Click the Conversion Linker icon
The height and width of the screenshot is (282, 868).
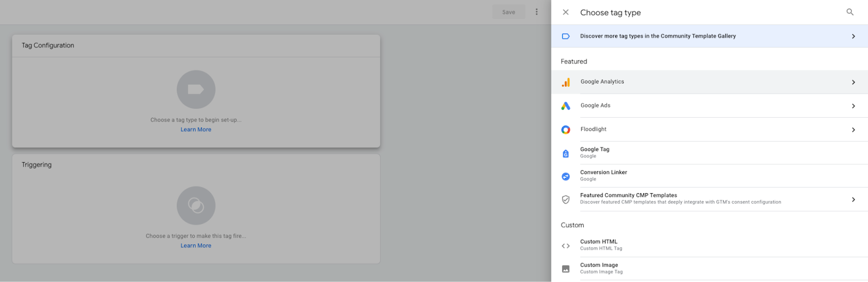coord(566,176)
